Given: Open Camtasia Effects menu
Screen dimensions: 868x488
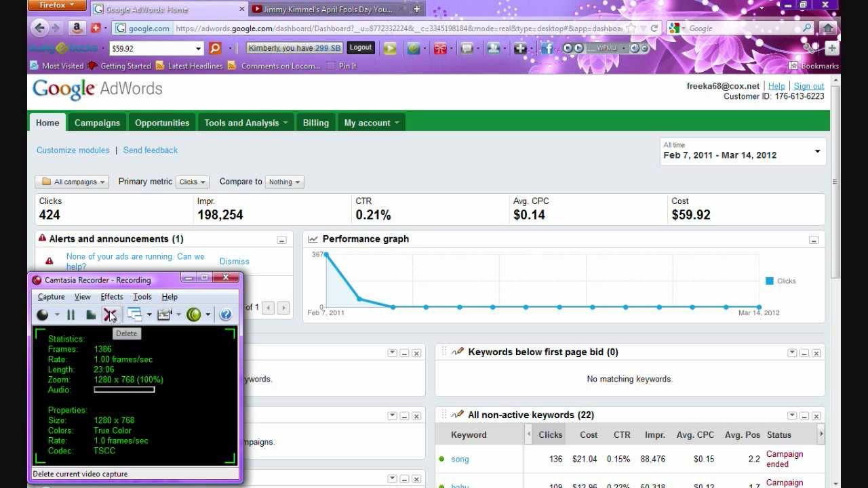Looking at the screenshot, I should 112,297.
